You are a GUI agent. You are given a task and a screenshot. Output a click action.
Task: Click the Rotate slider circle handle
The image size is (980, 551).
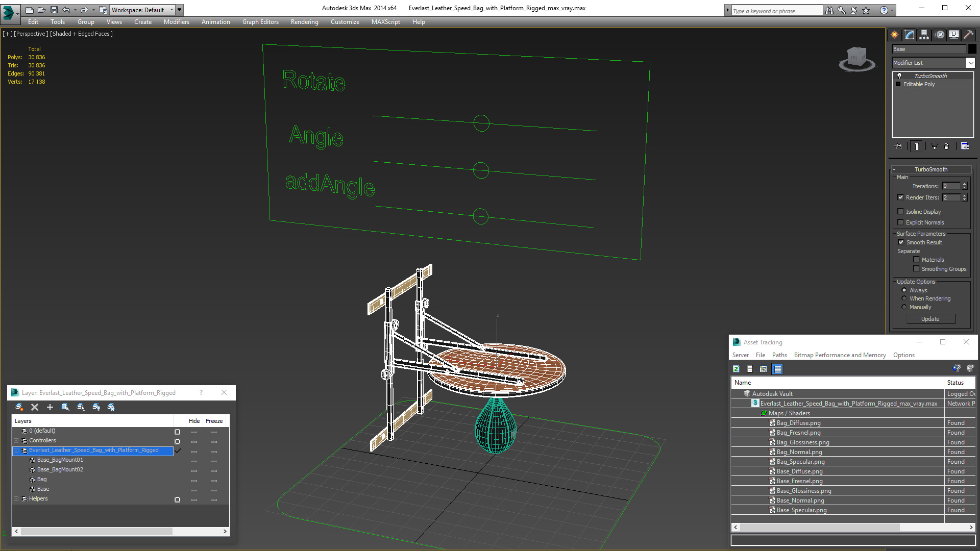point(481,123)
